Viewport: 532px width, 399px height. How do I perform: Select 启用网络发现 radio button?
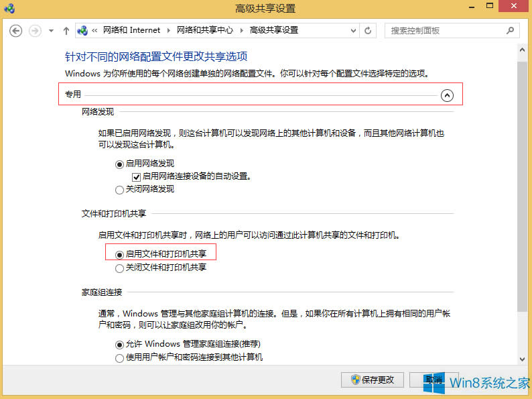(119, 164)
